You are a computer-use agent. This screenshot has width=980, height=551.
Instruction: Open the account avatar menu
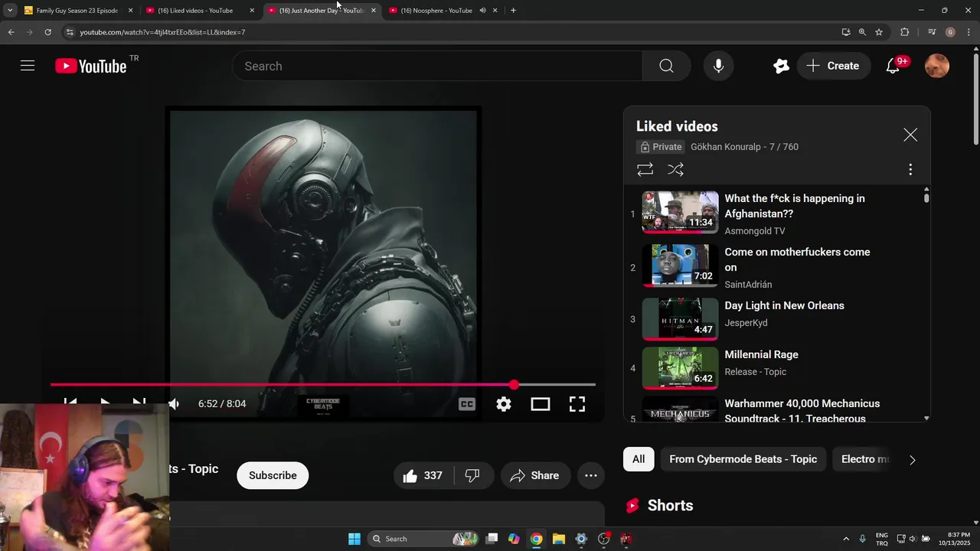pos(937,66)
